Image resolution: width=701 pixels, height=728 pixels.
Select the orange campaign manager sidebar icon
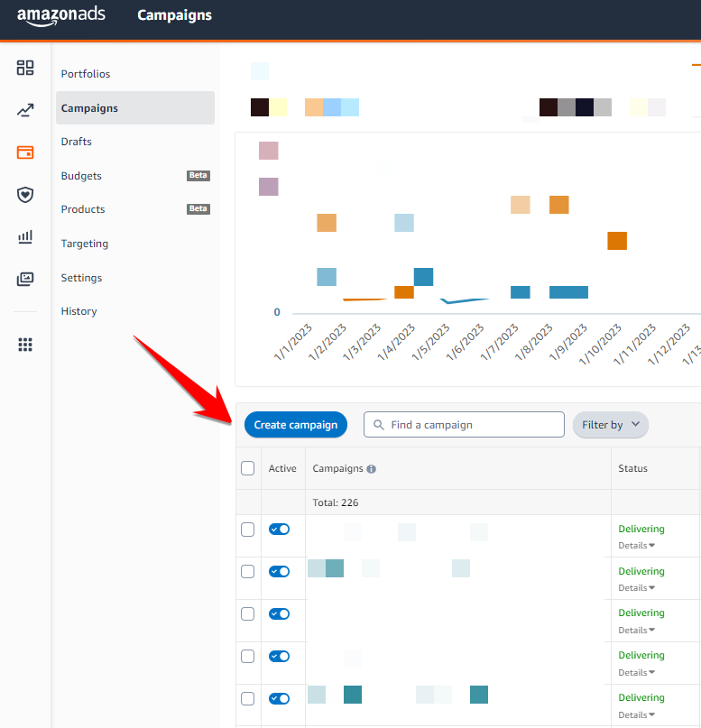click(25, 152)
